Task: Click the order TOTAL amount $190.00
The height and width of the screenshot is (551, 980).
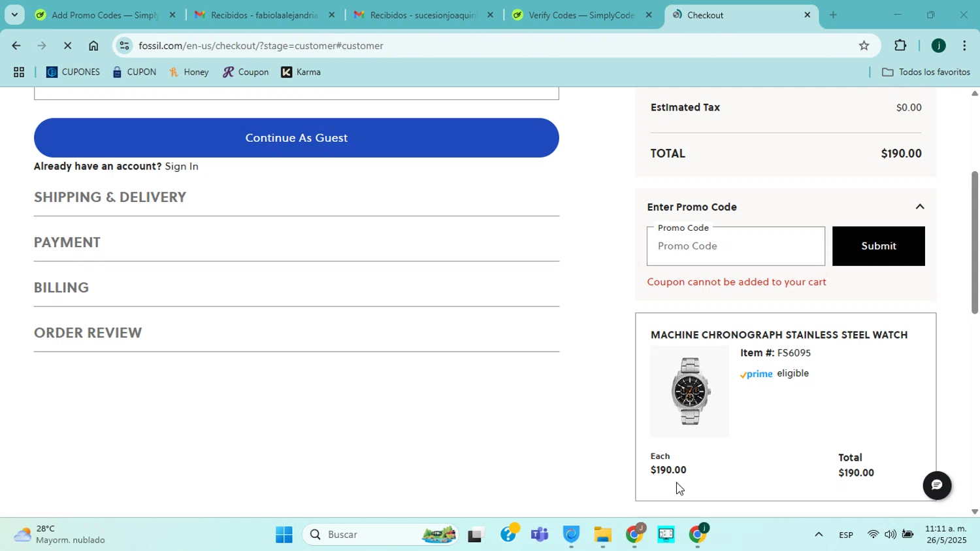Action: click(902, 154)
